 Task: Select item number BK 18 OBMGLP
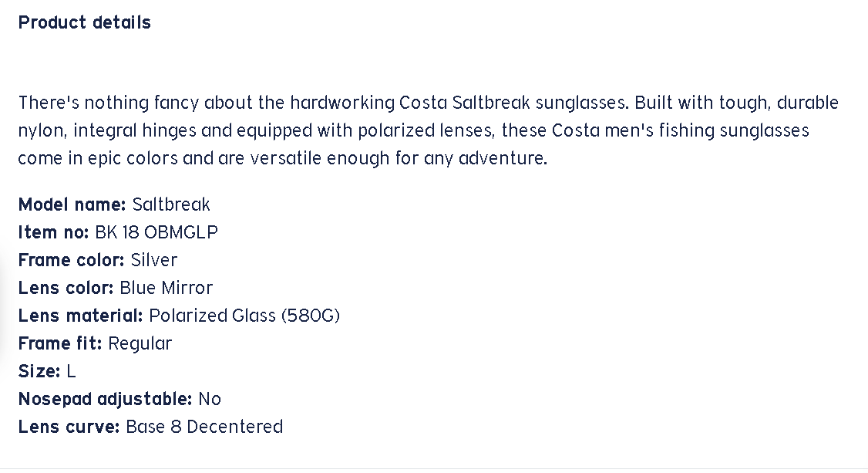click(x=156, y=232)
